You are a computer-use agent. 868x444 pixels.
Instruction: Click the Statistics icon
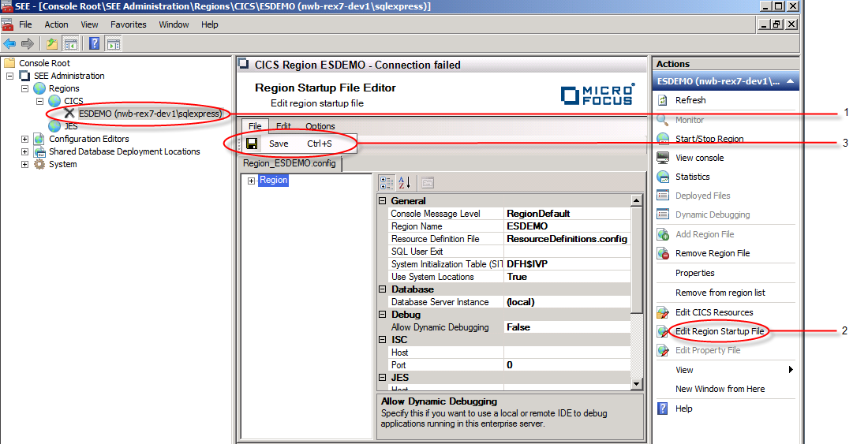point(663,177)
